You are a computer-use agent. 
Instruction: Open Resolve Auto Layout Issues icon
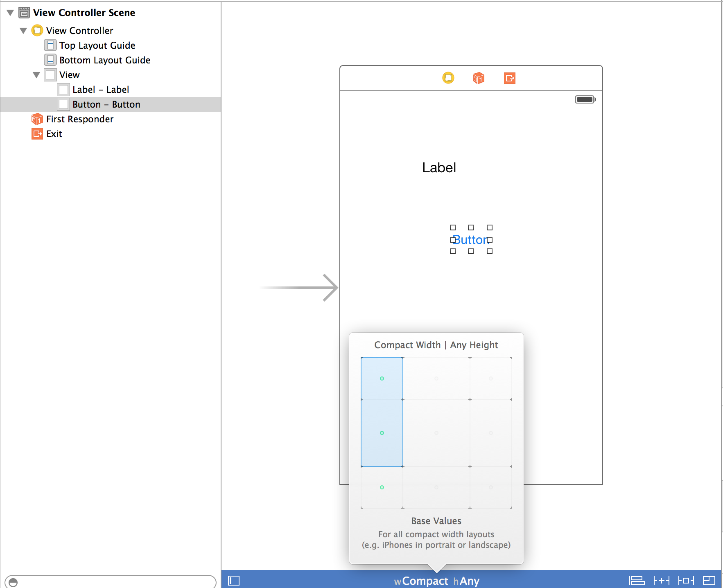[686, 581]
